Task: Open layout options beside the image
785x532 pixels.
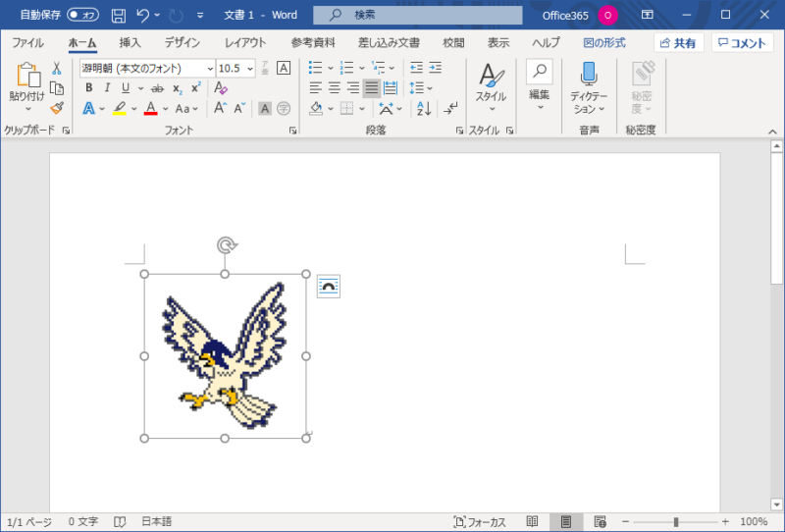Action: coord(329,287)
